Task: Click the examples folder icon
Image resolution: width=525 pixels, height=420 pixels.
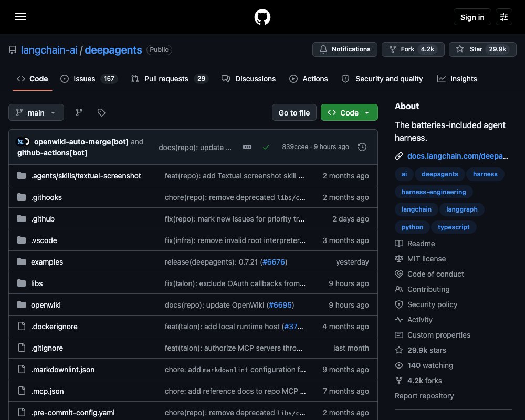Action: coord(22,262)
